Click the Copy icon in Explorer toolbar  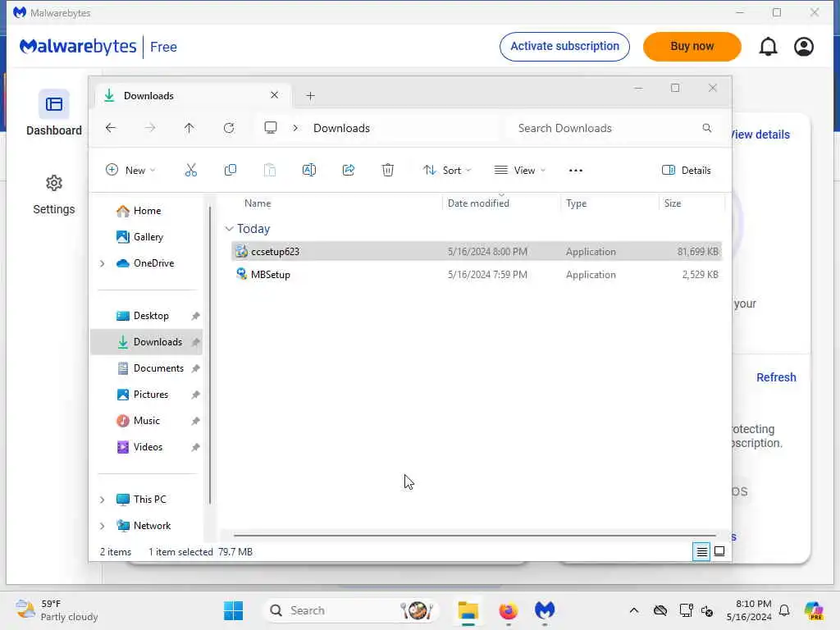231,171
